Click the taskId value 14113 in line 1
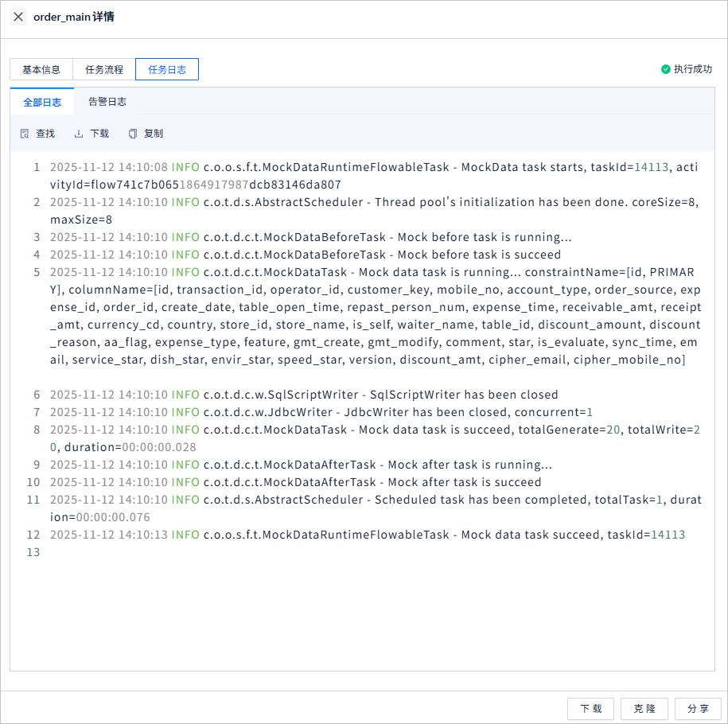The image size is (728, 724). pyautogui.click(x=652, y=167)
